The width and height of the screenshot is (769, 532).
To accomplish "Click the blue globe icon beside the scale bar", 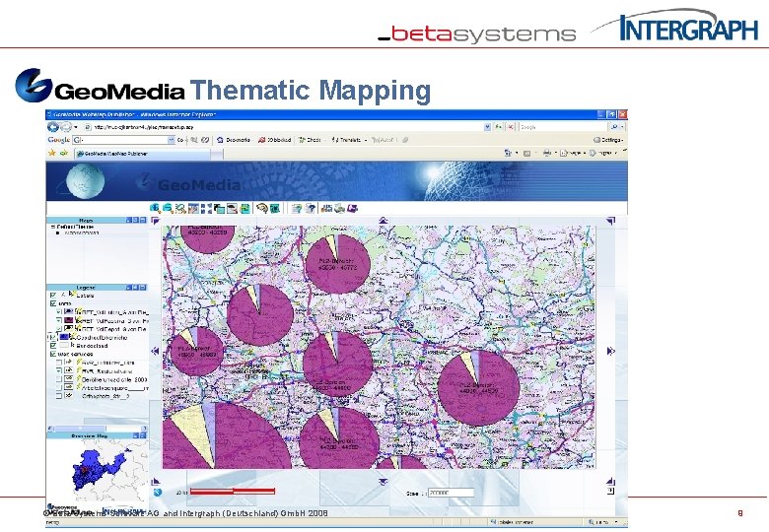I will (x=158, y=493).
